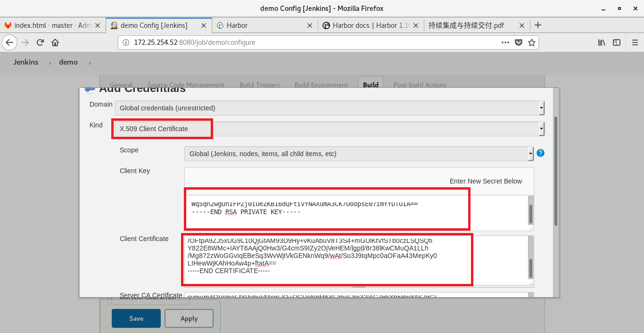Click the GitLab favicon on index.html tab

click(8, 25)
